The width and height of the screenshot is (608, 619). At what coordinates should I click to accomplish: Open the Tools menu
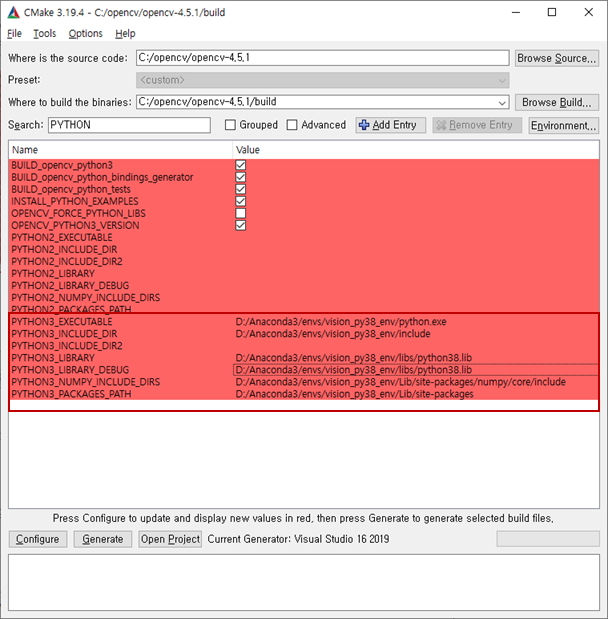click(45, 34)
